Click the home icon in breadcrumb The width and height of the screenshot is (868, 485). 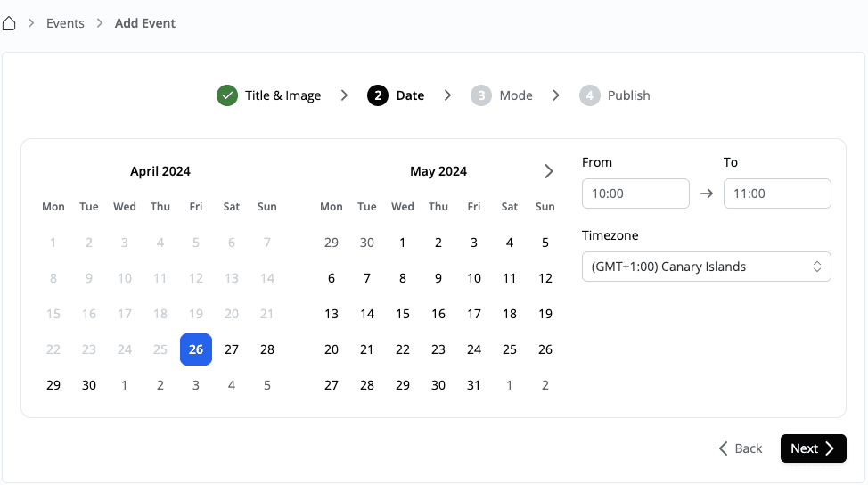click(x=9, y=23)
